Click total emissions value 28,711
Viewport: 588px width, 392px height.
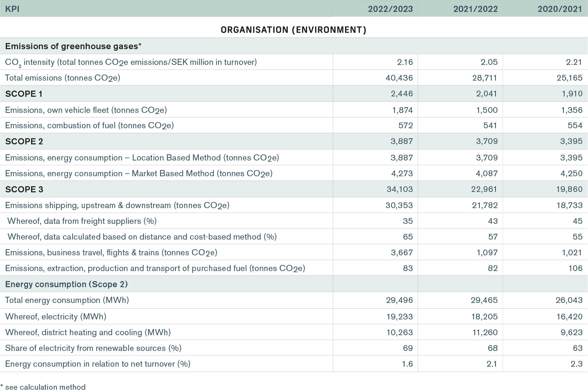485,78
